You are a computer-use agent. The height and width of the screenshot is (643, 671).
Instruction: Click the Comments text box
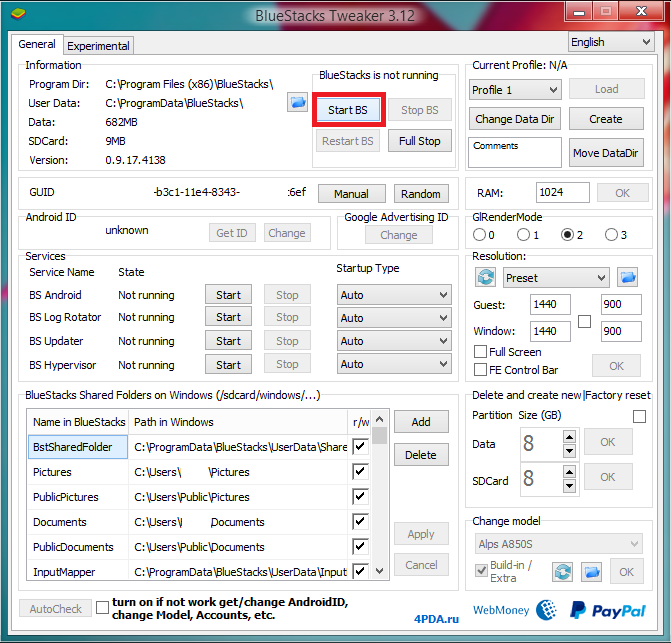515,152
